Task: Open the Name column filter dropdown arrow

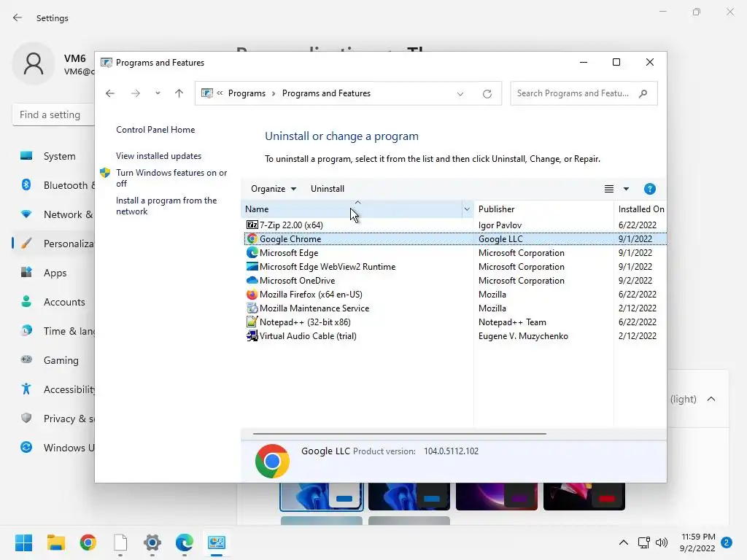Action: [467, 209]
